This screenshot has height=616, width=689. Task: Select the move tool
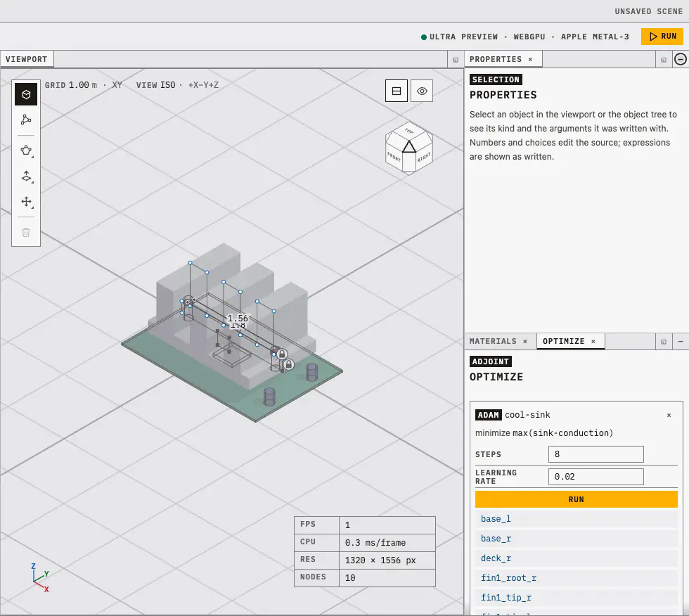coord(26,202)
